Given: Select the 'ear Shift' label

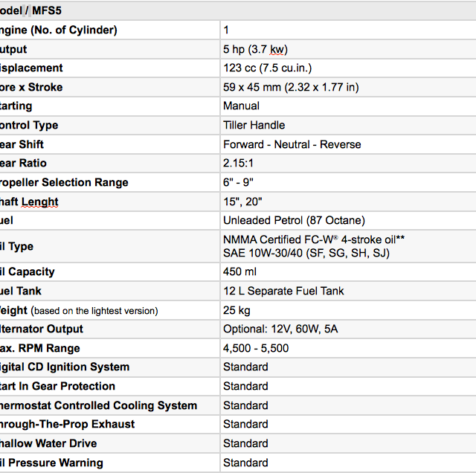Looking at the screenshot, I should (x=22, y=144).
